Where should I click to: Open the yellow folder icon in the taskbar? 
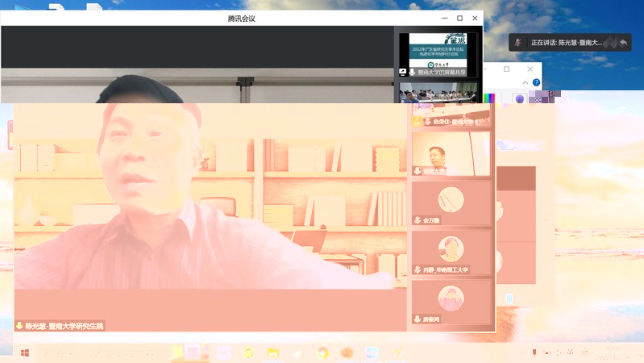click(272, 353)
